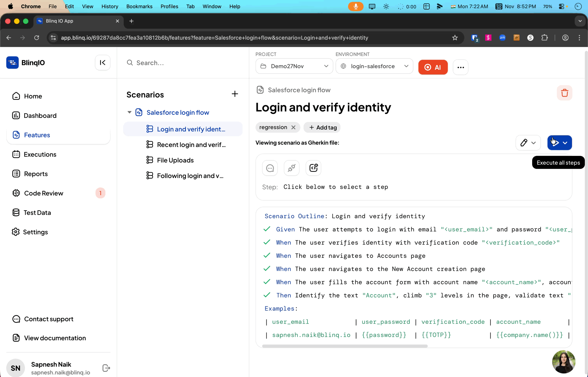This screenshot has height=377, width=588.
Task: Add a new scenario with plus icon
Action: [x=235, y=94]
